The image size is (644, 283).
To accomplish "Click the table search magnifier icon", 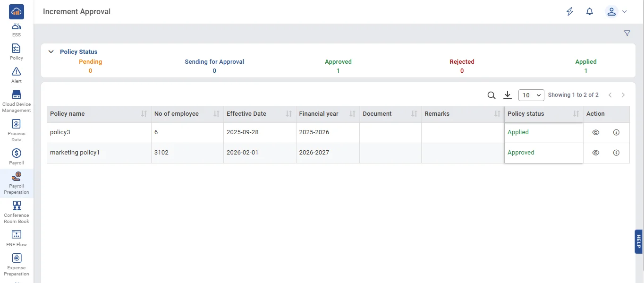I will (x=491, y=95).
